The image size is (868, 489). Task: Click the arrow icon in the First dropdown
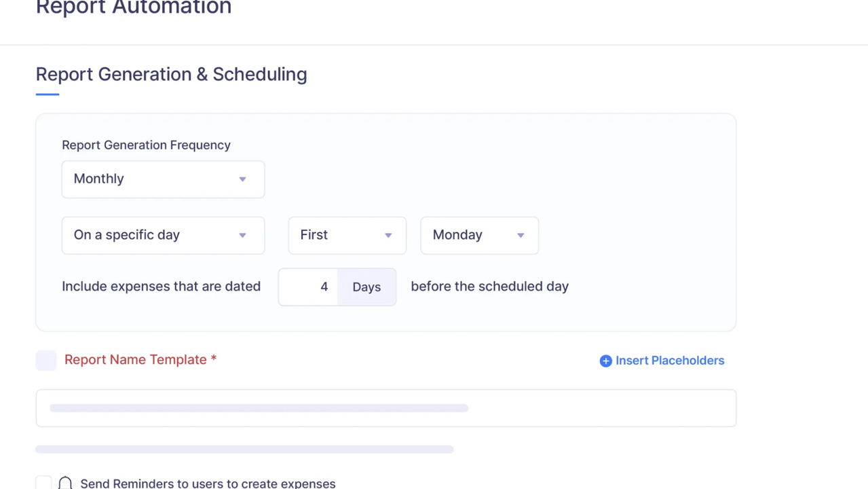pyautogui.click(x=388, y=235)
